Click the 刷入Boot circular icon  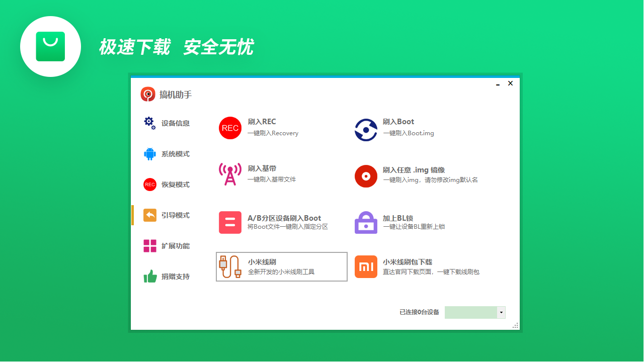(366, 130)
